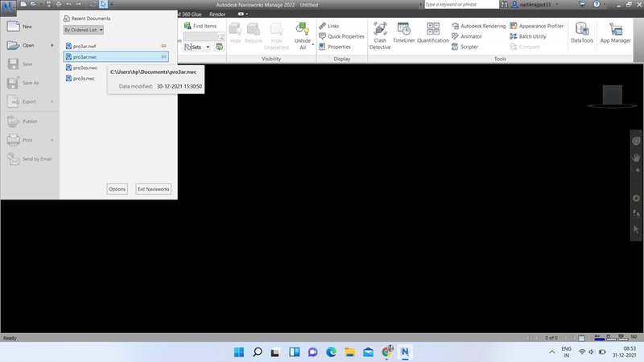
Task: Toggle pin for pro3ar.nwc recent document
Action: 163,56
